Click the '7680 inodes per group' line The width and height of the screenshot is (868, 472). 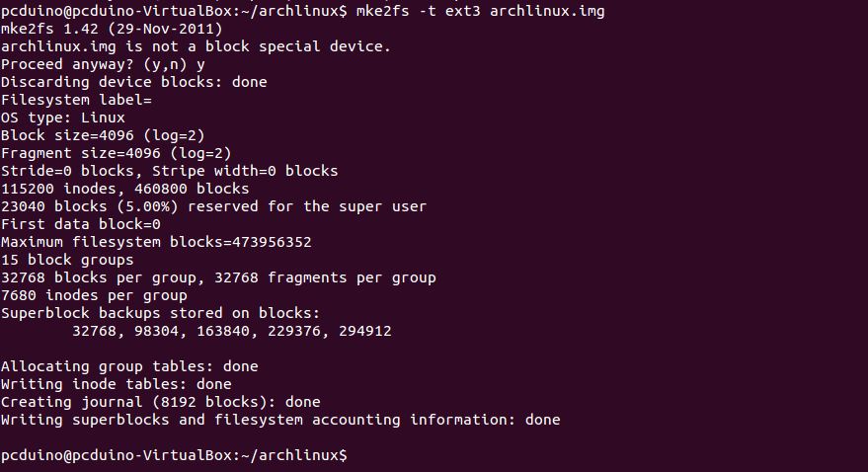click(x=94, y=295)
